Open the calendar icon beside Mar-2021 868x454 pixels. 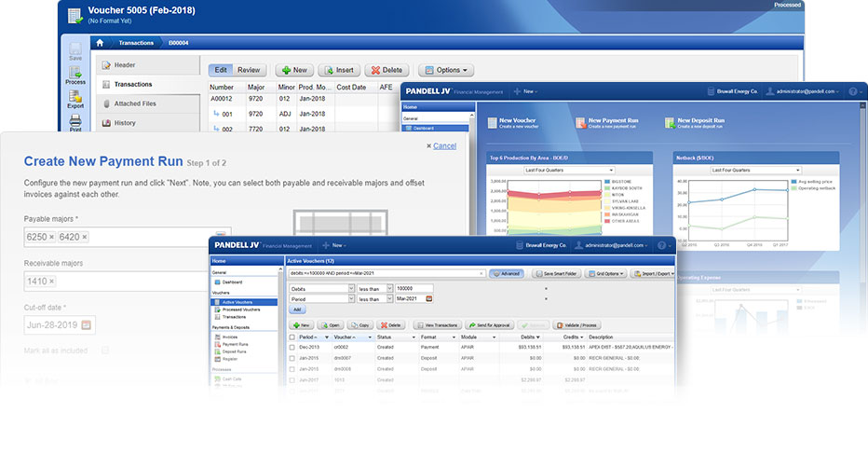(x=429, y=299)
